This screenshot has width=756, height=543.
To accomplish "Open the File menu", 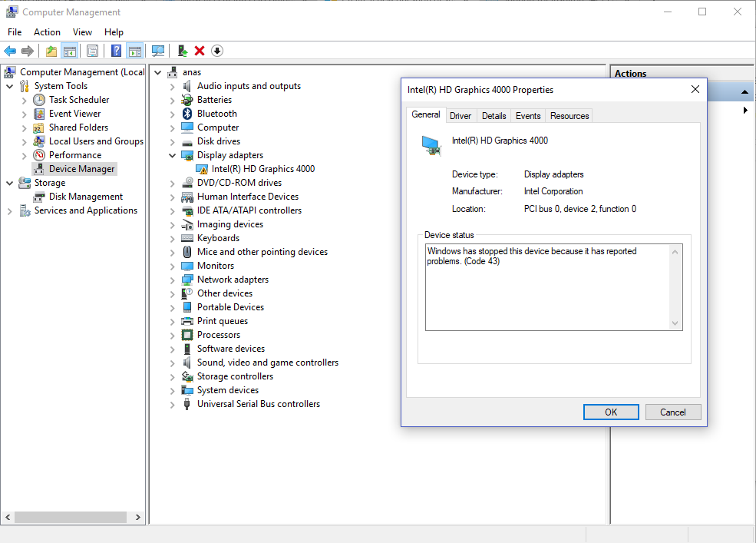I will click(15, 31).
